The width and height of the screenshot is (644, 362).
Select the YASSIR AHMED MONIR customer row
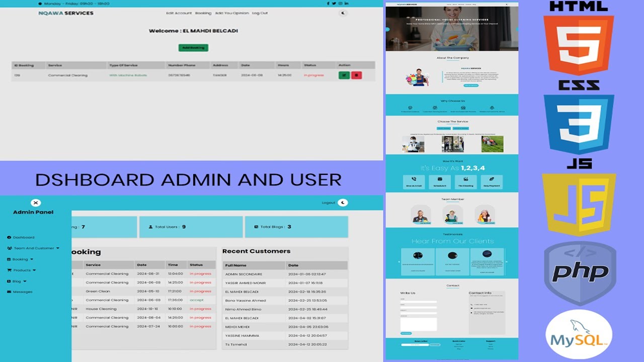coord(285,283)
